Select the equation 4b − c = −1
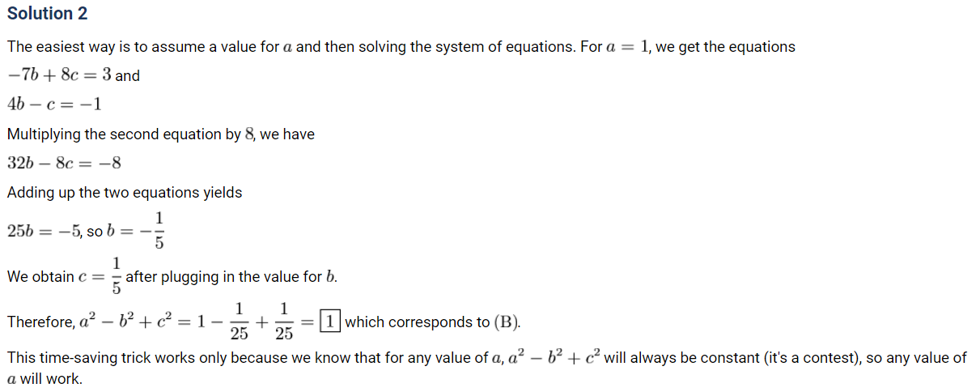This screenshot has width=980, height=392. coord(54,104)
